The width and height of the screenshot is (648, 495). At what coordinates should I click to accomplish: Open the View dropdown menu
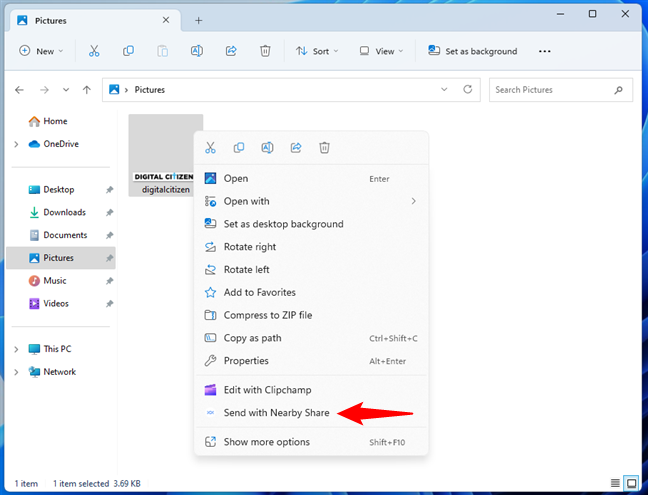click(x=382, y=51)
